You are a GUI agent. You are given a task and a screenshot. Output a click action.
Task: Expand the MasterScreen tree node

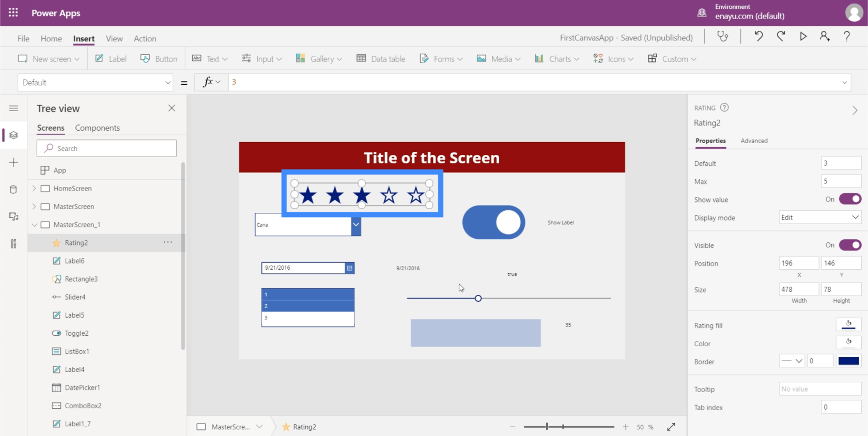[x=34, y=207]
